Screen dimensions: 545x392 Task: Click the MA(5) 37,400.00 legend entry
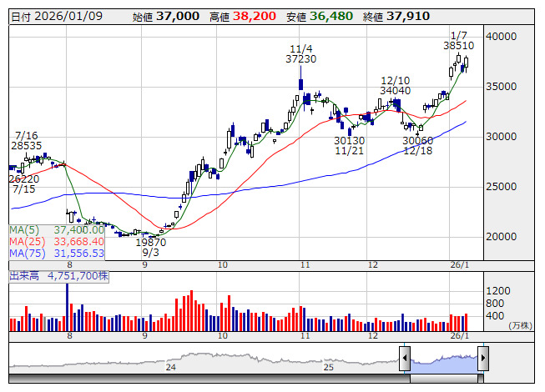pos(57,230)
